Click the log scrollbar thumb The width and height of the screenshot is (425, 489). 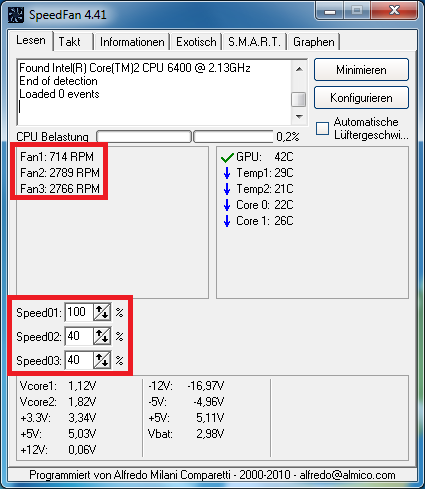coord(299,99)
